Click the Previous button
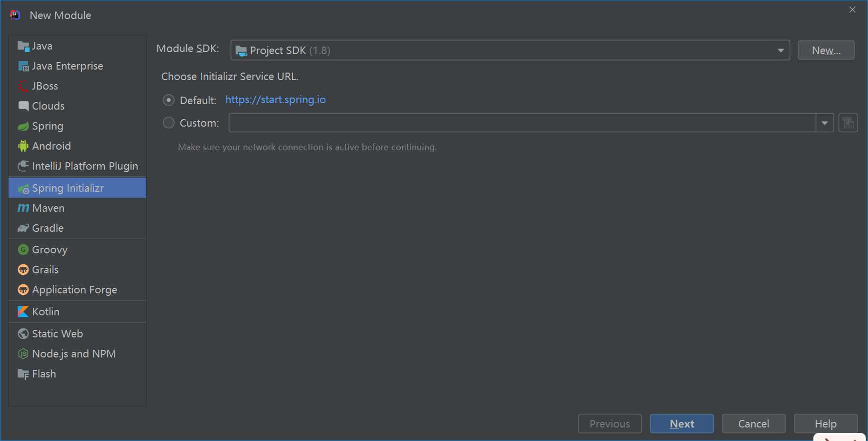 click(x=610, y=423)
